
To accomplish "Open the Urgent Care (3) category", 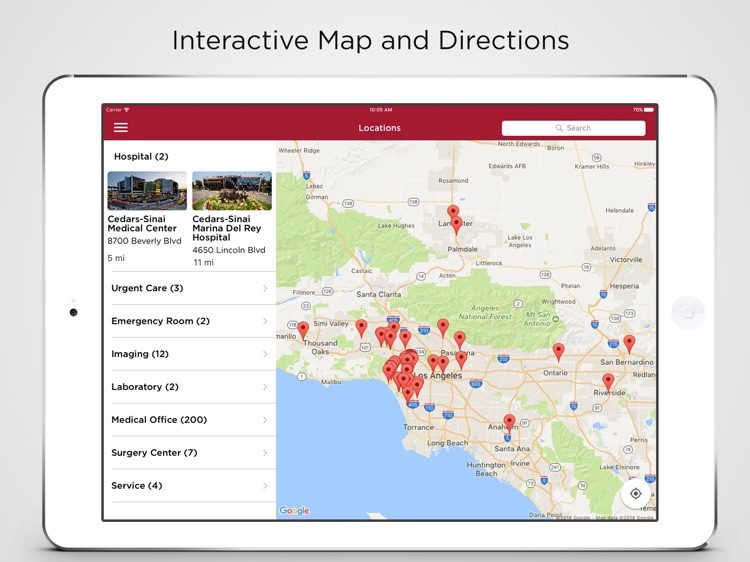I will (x=193, y=288).
